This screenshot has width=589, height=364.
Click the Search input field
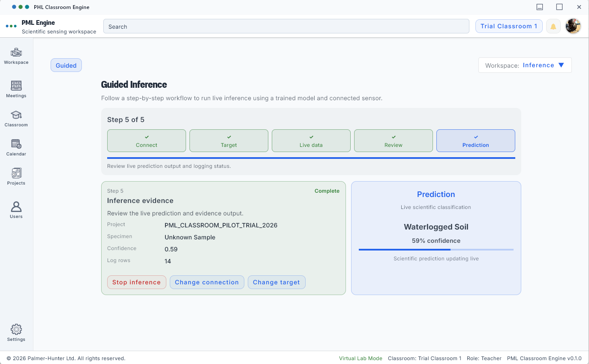tap(286, 27)
